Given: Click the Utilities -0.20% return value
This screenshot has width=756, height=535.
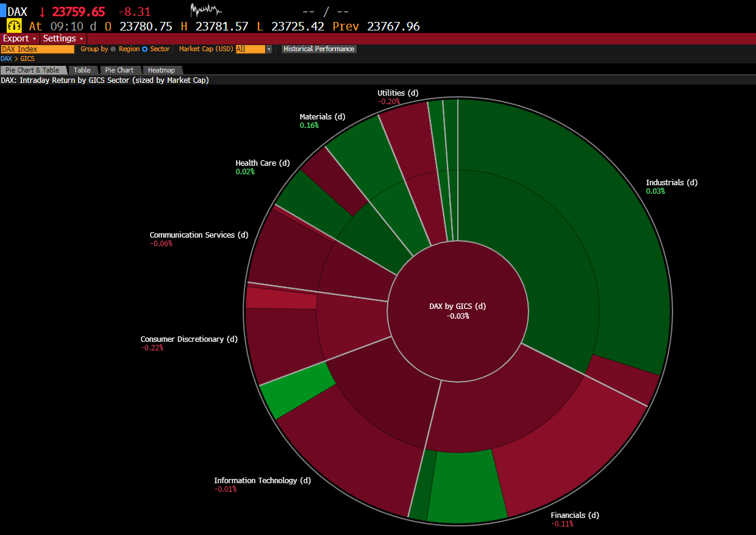Looking at the screenshot, I should pos(389,101).
